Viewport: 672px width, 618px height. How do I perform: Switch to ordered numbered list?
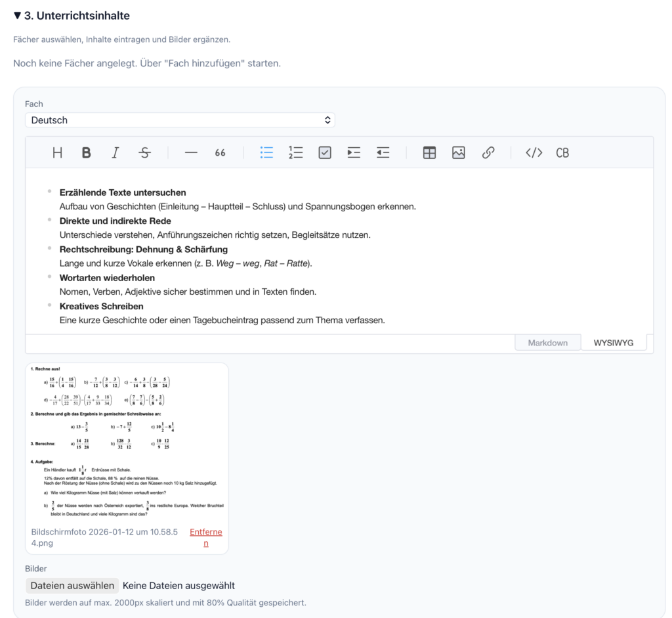click(x=295, y=153)
